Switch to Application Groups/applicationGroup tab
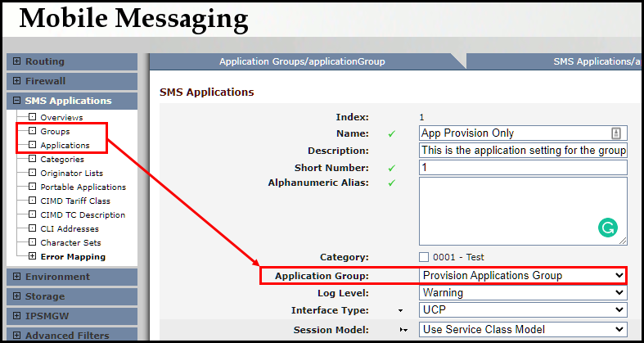This screenshot has height=343, width=644. click(302, 61)
